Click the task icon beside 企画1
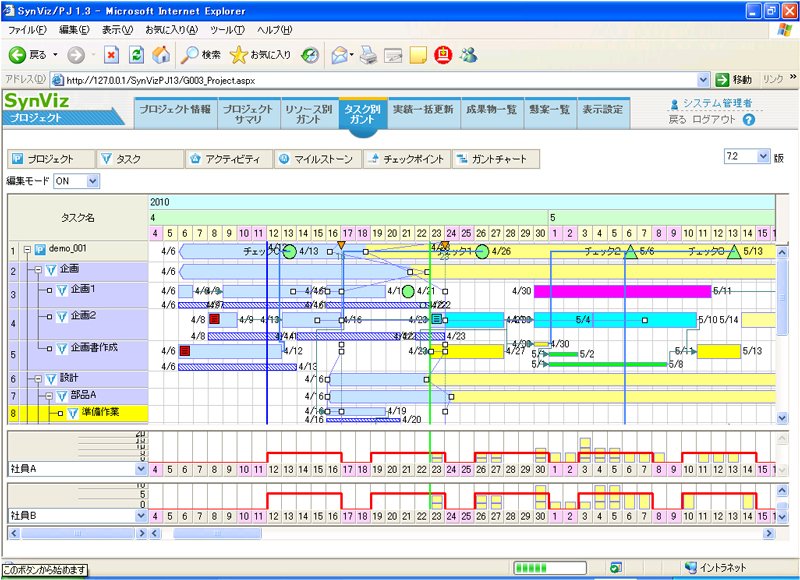Viewport: 800px width, 580px height. 62,290
